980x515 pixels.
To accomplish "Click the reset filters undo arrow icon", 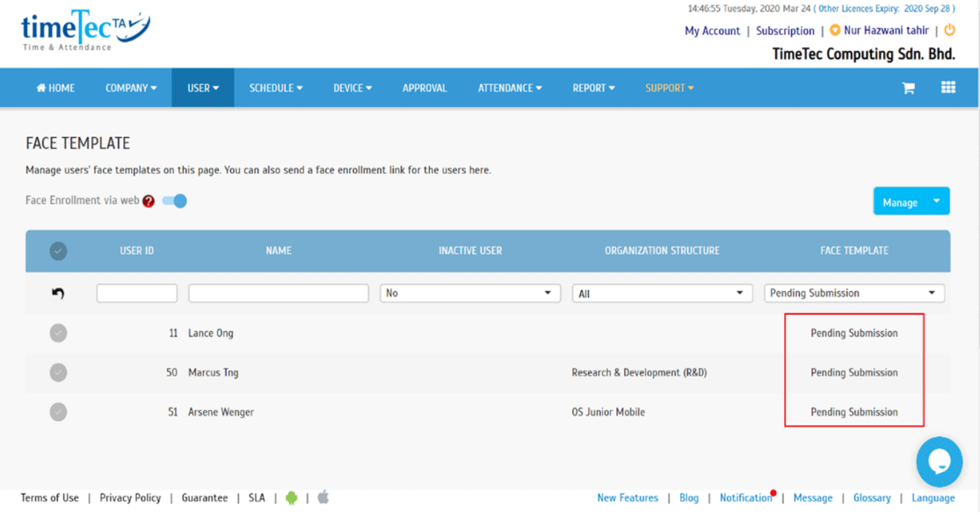I will point(58,294).
